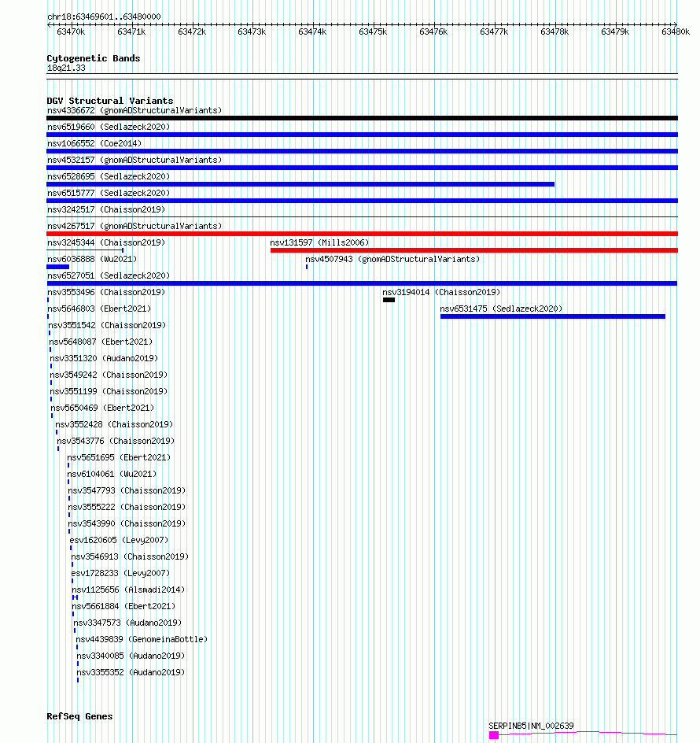Click the blue bar under nsv6531475
700x743 pixels.
553,316
